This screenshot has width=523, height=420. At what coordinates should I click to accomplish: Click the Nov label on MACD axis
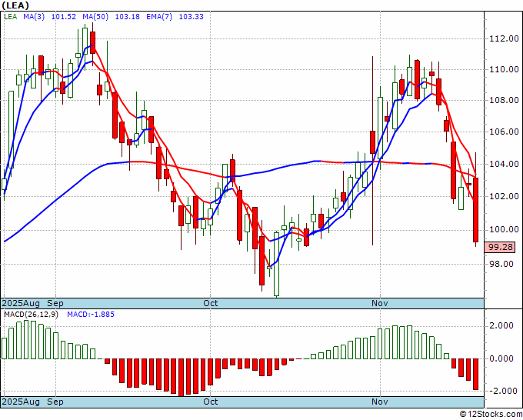click(380, 402)
